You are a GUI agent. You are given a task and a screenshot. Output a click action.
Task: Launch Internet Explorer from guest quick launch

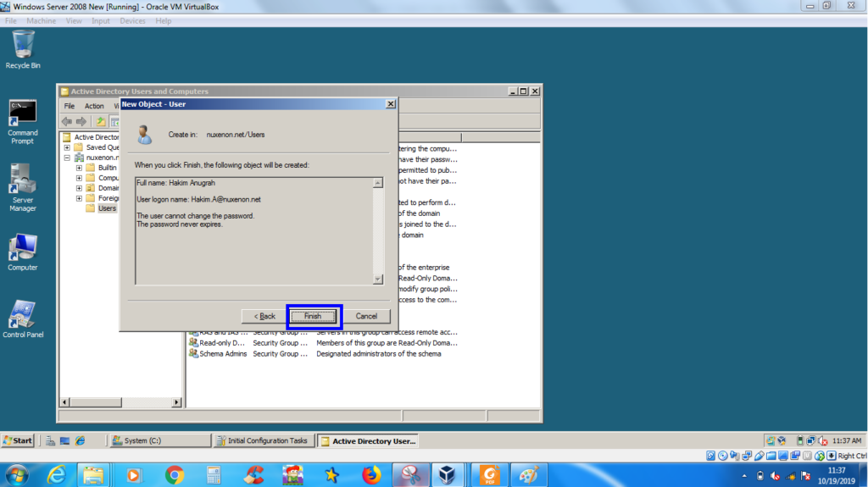81,440
